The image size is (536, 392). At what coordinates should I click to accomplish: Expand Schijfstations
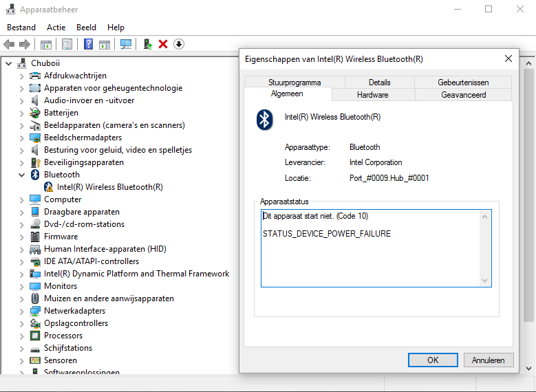(21, 348)
